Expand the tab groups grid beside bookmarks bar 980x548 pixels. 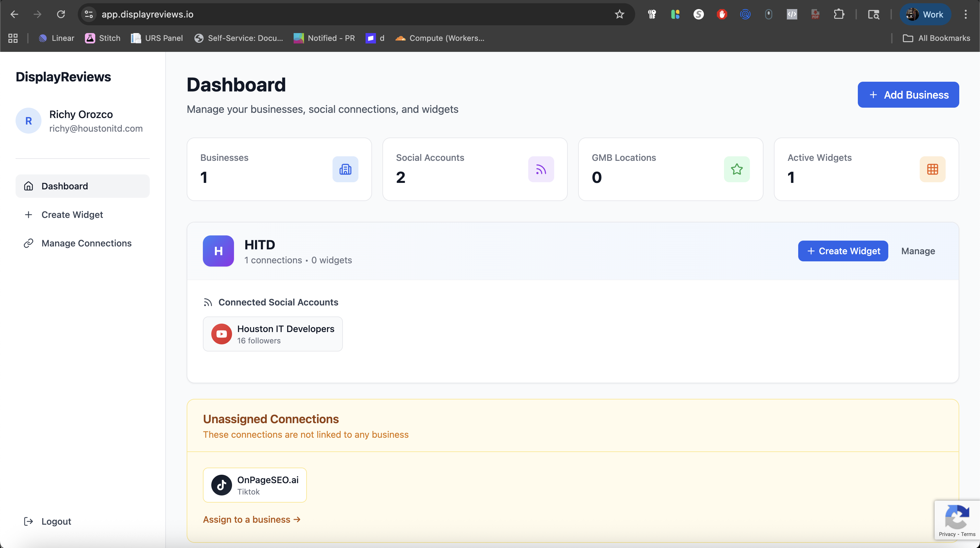(13, 38)
